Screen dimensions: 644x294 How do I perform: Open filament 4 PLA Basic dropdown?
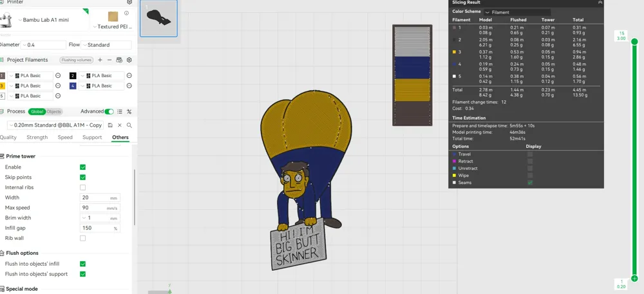[101, 86]
